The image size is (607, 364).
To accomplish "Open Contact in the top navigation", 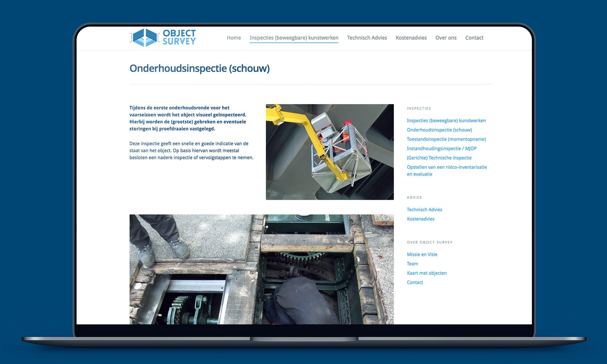I will click(474, 38).
